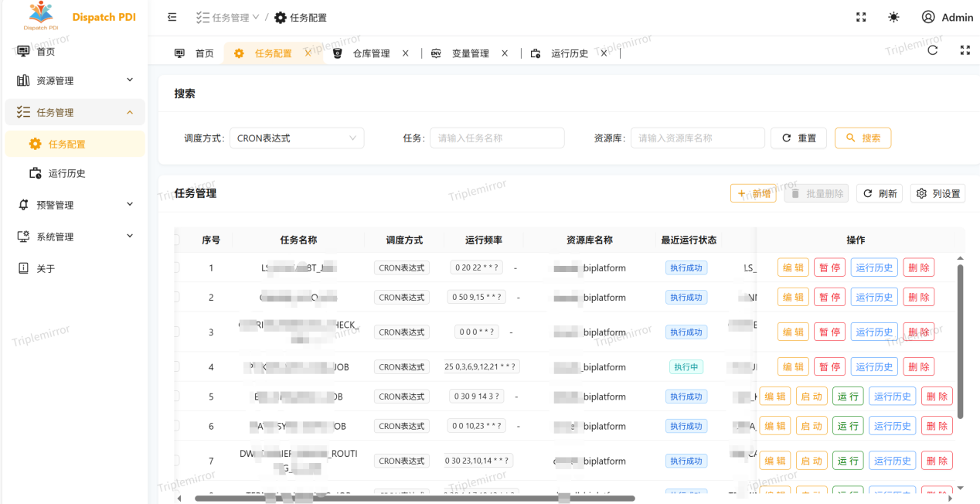
Task: Open the 调度方式 CRON表达式 dropdown
Action: pyautogui.click(x=297, y=138)
